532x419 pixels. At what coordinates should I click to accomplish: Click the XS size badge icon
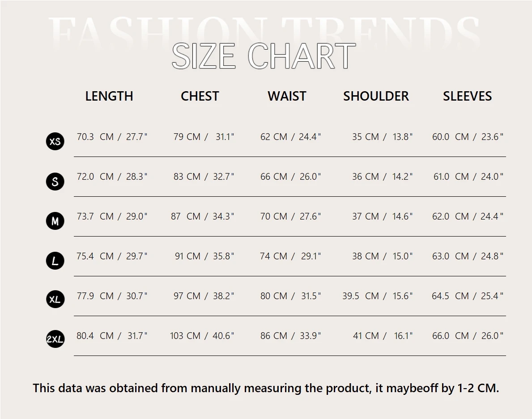[x=55, y=141]
